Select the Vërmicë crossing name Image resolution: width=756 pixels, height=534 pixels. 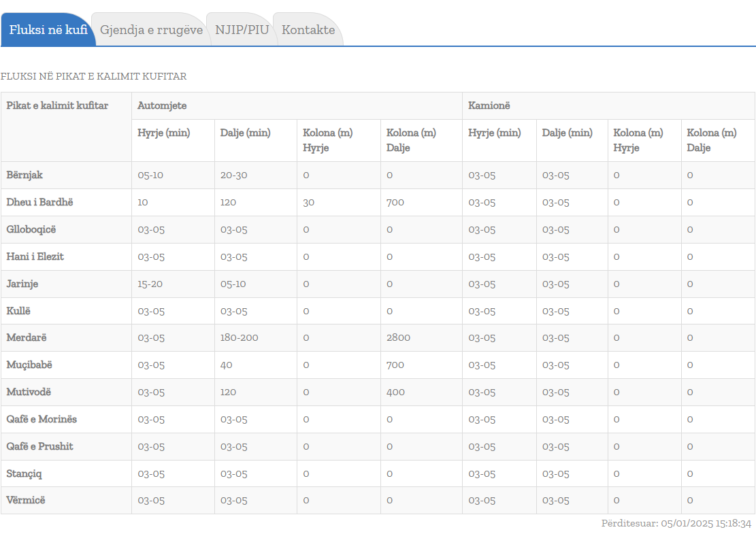pos(26,500)
